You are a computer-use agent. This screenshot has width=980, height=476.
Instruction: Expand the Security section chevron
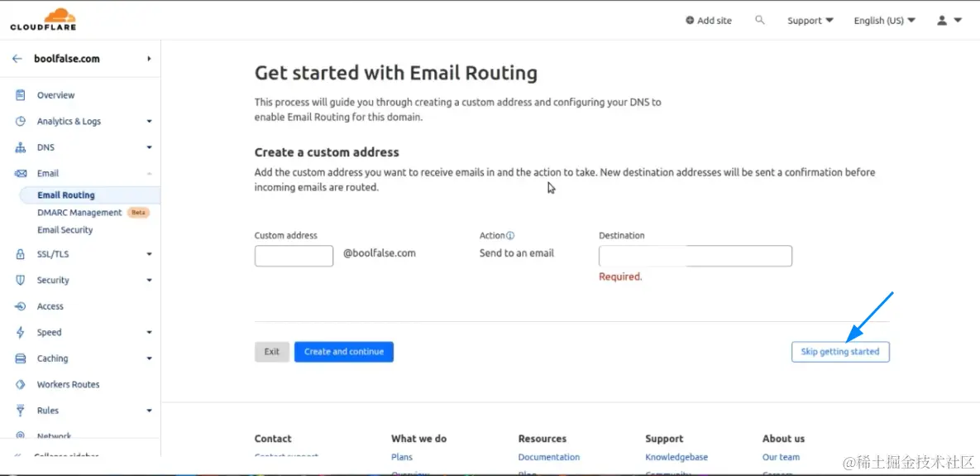tap(150, 281)
